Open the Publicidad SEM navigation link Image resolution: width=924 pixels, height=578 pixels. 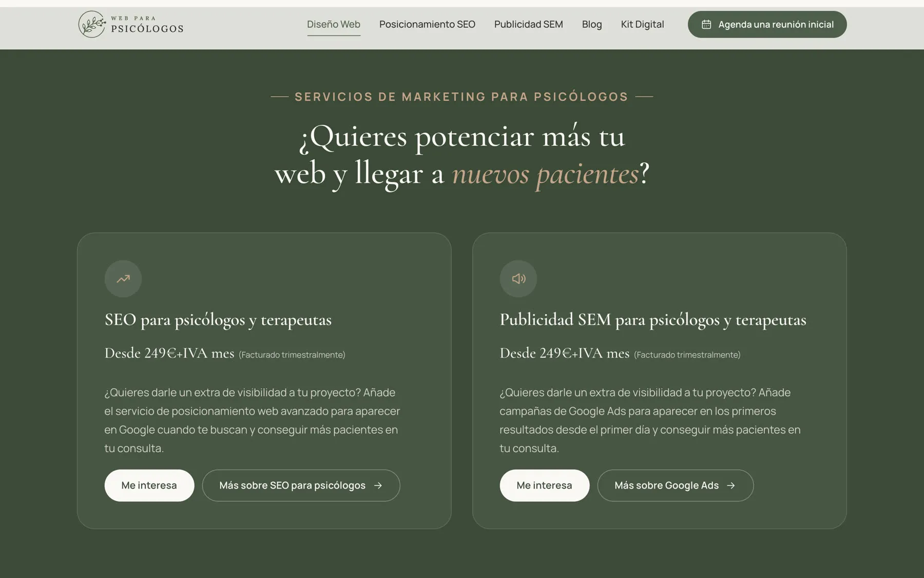click(x=529, y=24)
